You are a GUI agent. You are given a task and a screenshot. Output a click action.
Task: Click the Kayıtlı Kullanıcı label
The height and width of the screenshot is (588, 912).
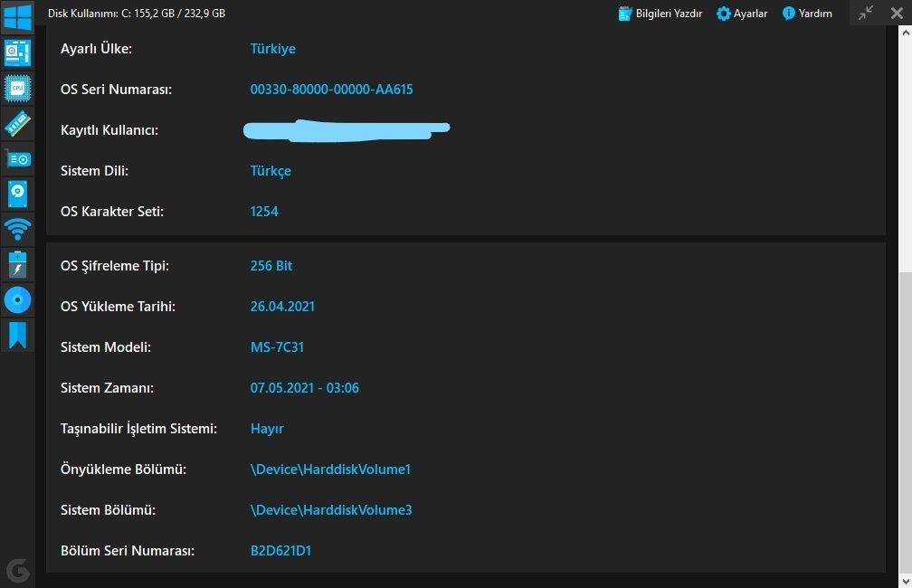109,130
